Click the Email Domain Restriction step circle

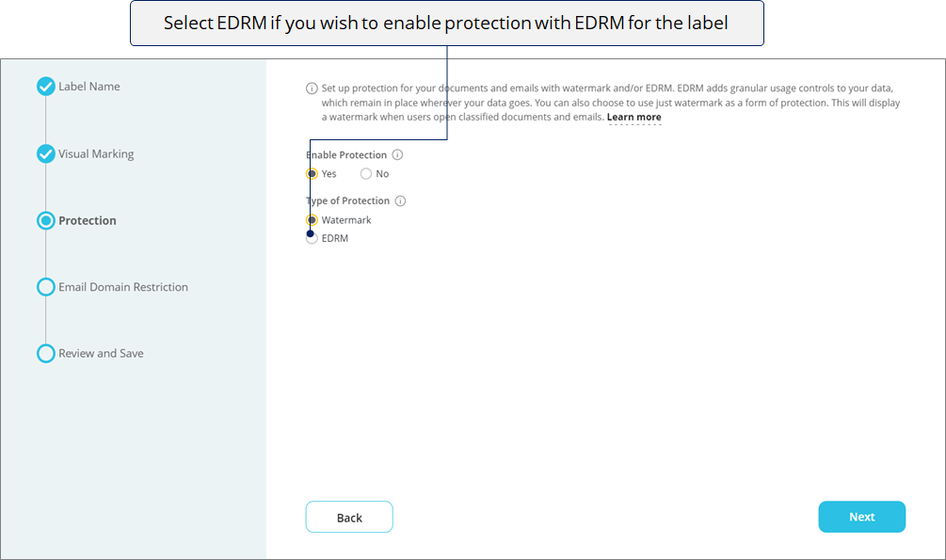[x=46, y=287]
